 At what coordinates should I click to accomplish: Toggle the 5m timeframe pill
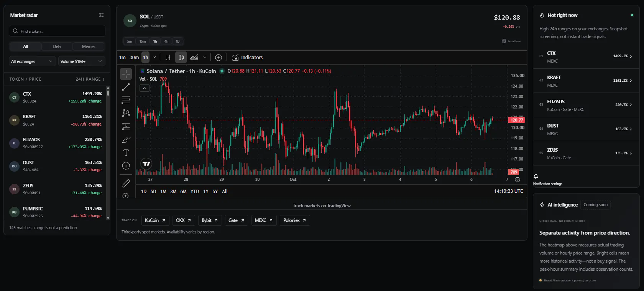pos(130,41)
